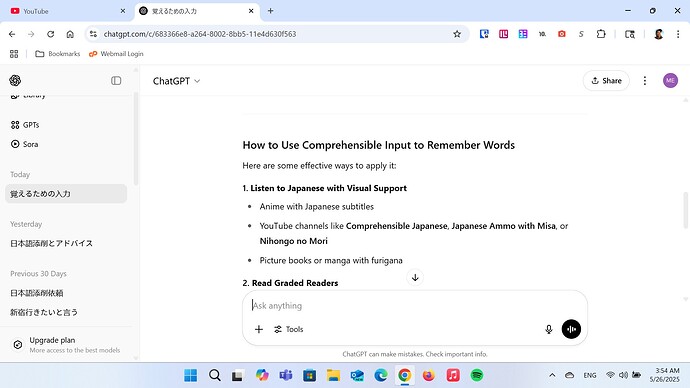Open the 日本語添削とアドバイス chat
This screenshot has width=690, height=388.
point(51,243)
